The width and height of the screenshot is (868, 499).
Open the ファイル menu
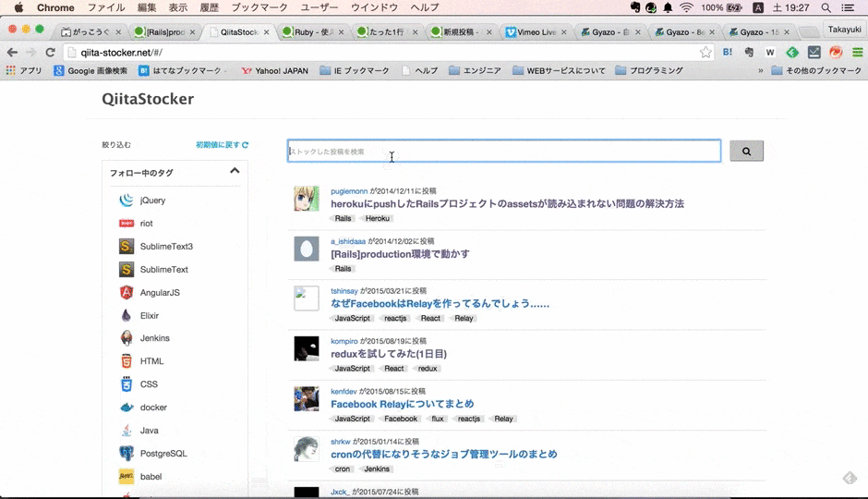106,7
